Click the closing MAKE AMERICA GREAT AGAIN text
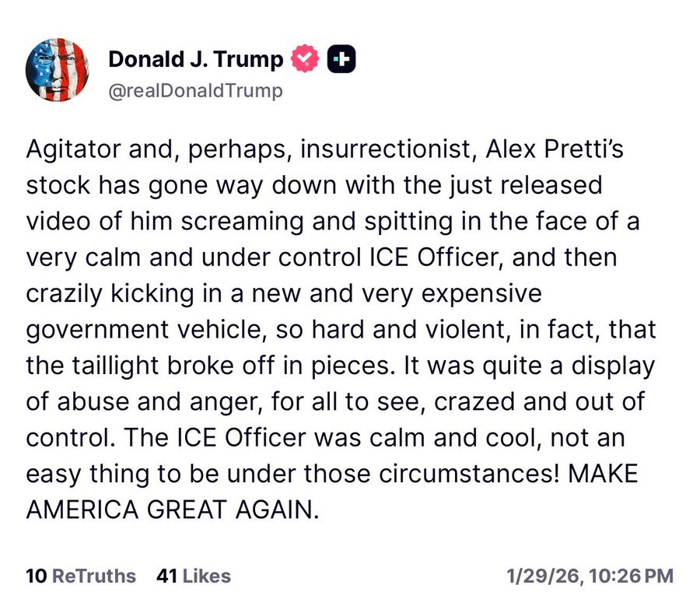 point(173,509)
